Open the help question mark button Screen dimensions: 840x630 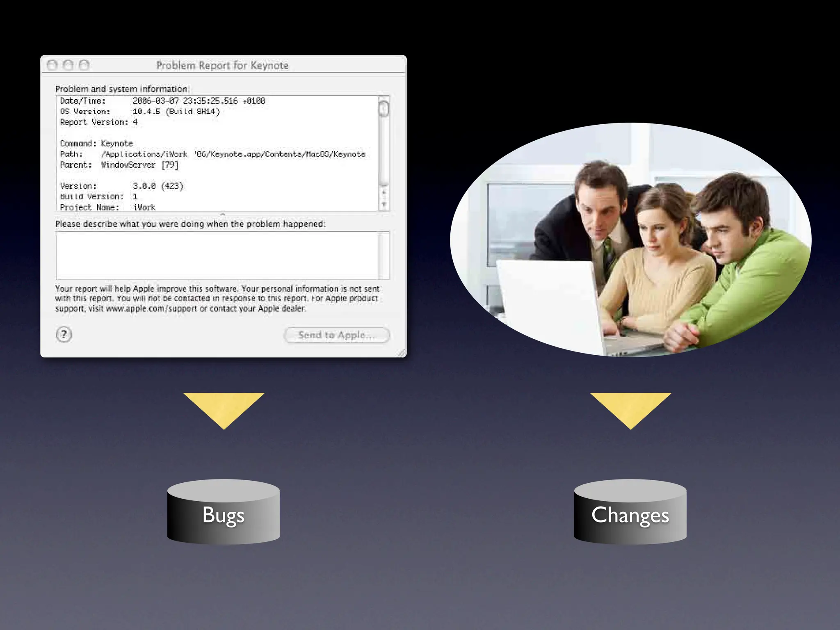pos(64,335)
